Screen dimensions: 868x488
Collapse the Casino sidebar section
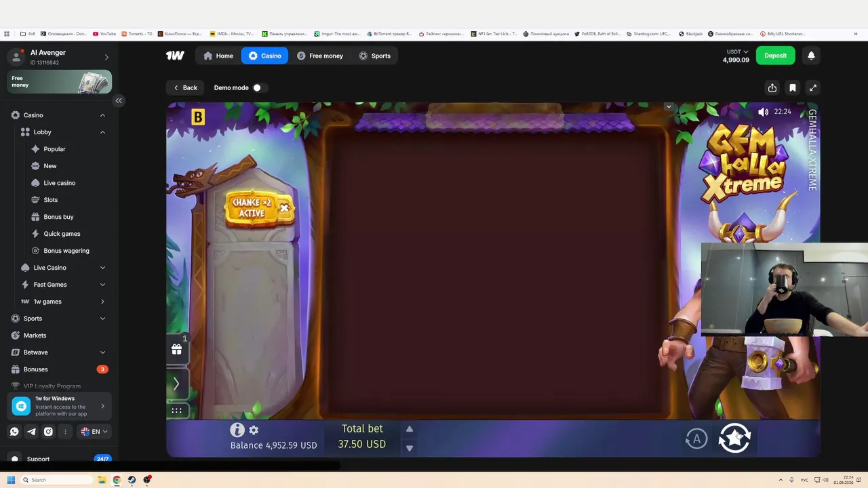click(x=102, y=115)
